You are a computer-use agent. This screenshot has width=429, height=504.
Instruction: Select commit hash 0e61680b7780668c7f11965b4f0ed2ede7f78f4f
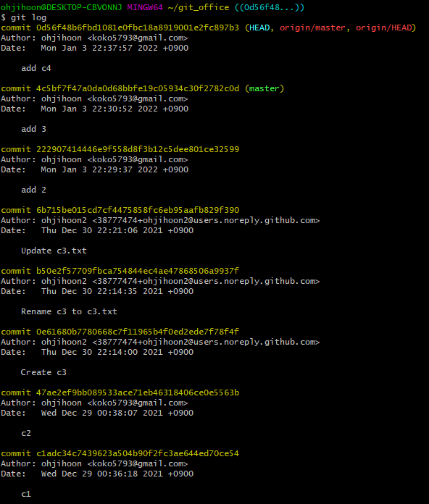(x=138, y=332)
